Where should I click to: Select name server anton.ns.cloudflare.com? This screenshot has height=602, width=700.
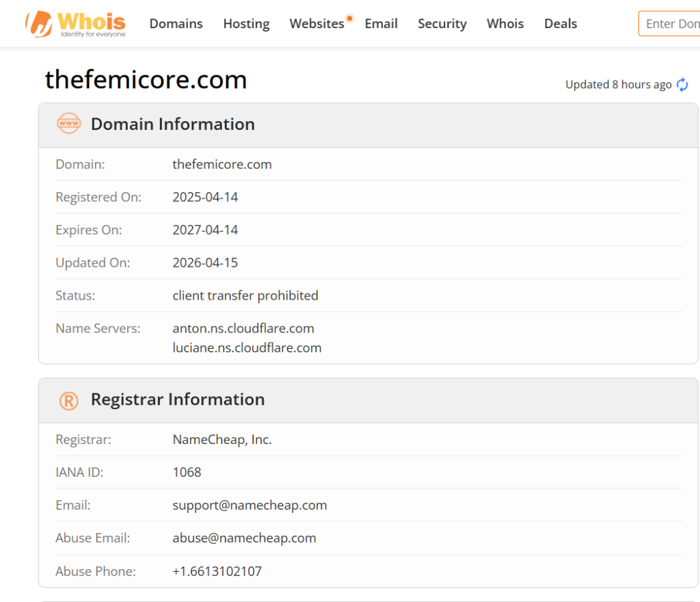[x=243, y=328]
